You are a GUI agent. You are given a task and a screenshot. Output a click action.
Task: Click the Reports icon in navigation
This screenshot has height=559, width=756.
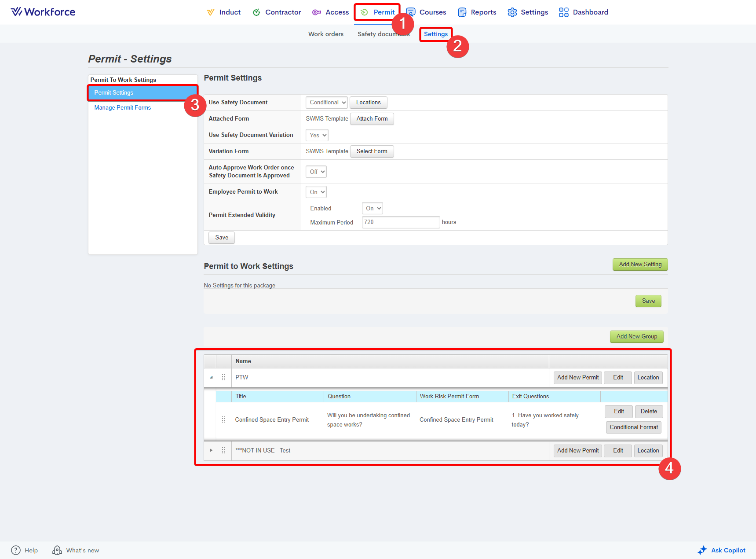462,12
